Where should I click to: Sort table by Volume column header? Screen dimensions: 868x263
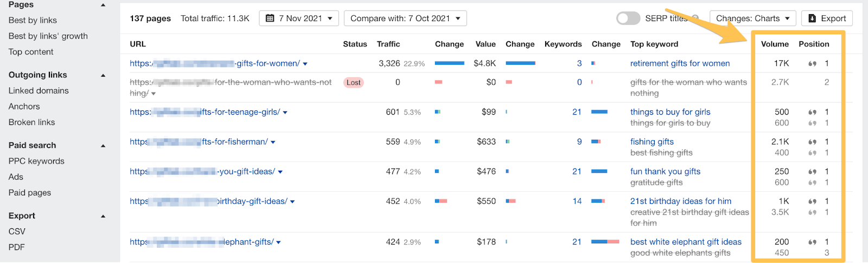[774, 44]
